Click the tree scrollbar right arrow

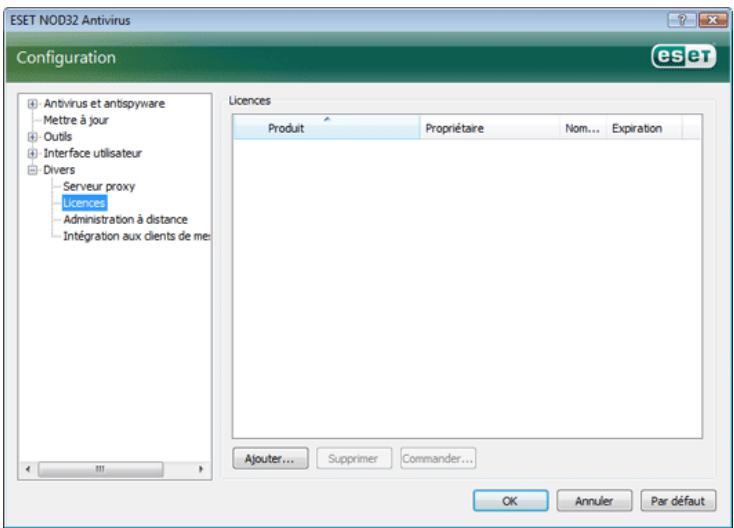coord(201,469)
